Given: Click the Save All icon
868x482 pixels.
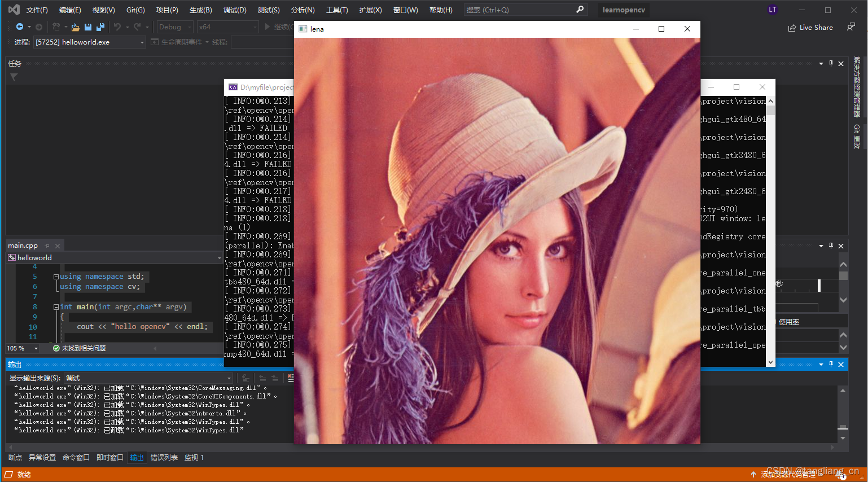Looking at the screenshot, I should [x=100, y=27].
